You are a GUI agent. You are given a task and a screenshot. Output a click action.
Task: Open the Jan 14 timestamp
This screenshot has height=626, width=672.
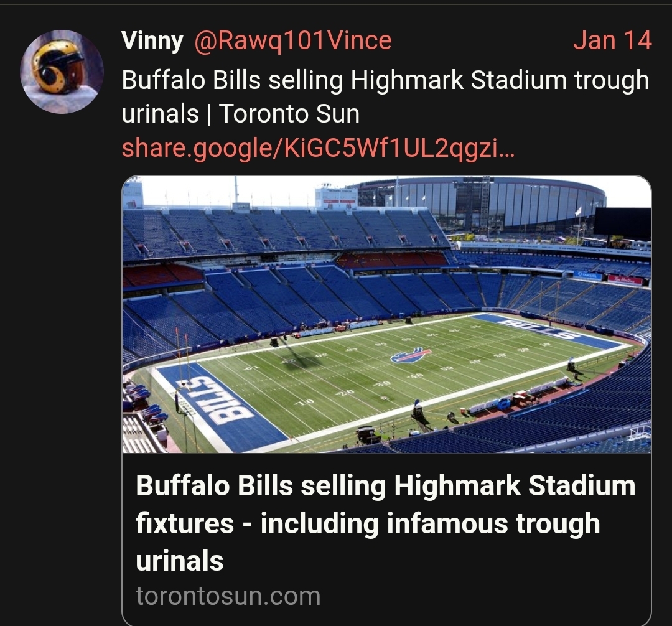(612, 41)
